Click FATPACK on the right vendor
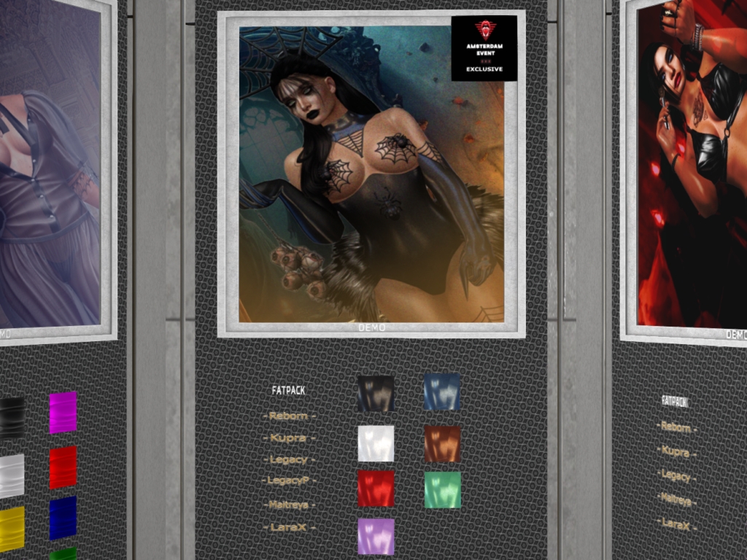The image size is (747, 560). point(675,401)
